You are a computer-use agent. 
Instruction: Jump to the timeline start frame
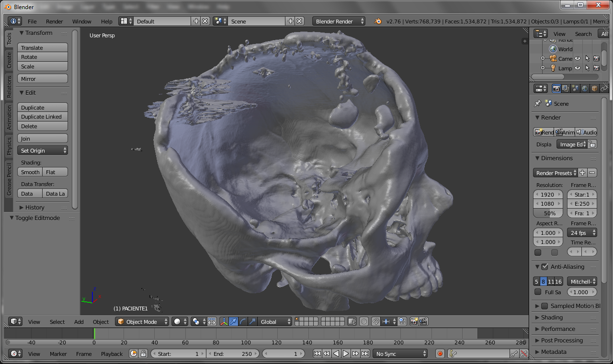pos(317,354)
